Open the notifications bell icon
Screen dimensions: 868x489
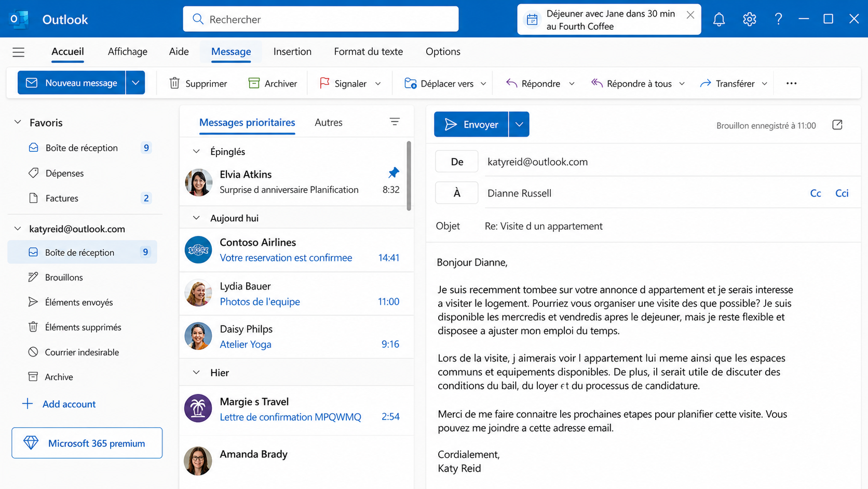718,19
